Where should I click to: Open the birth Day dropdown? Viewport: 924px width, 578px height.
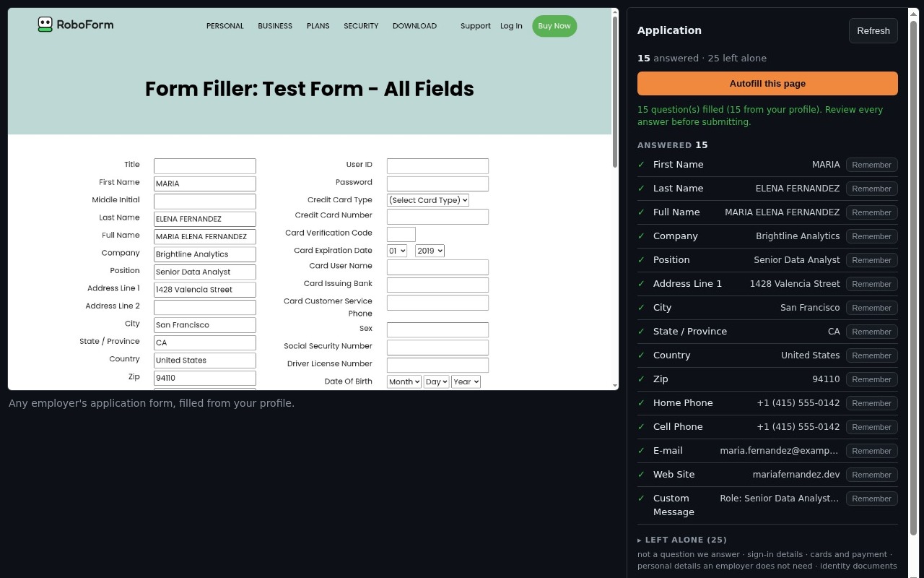436,381
